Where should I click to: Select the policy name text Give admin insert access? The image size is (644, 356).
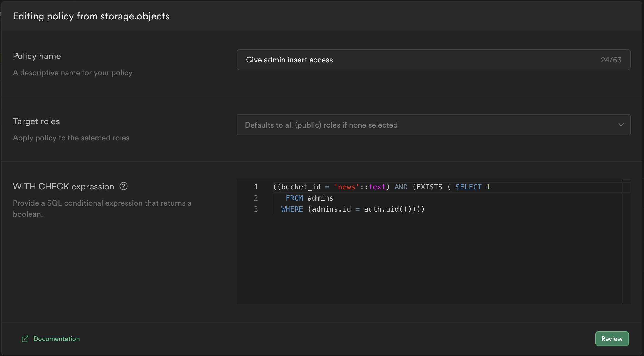[289, 60]
